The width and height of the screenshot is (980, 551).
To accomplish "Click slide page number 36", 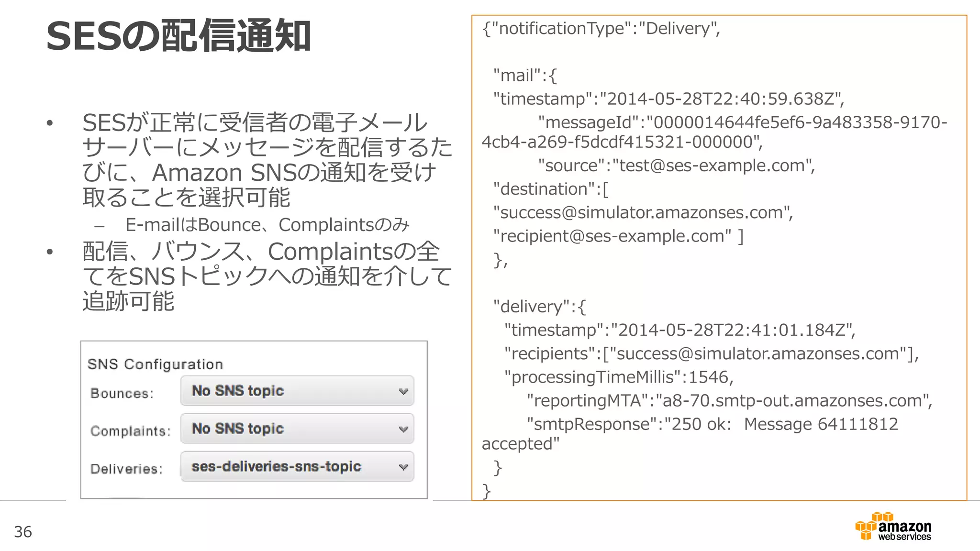I will point(23,532).
